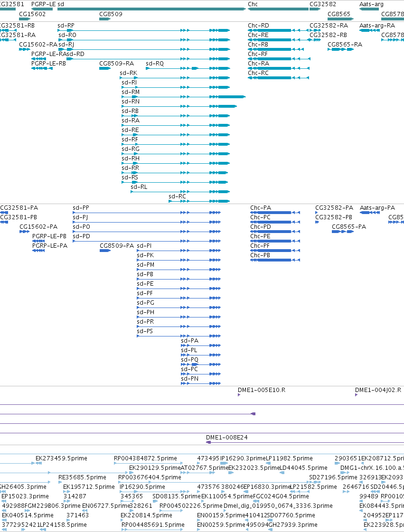
Task: Open the EN00259.5prime EST
Action: click(x=221, y=525)
